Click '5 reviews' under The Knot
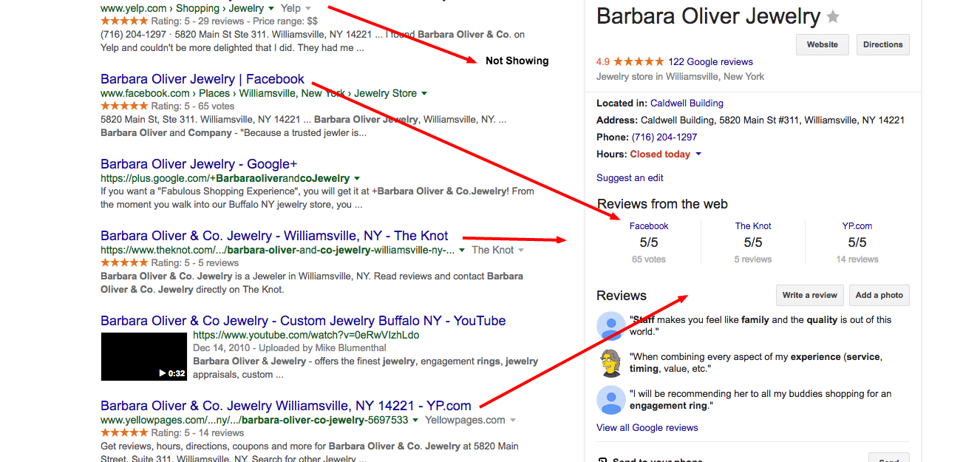The width and height of the screenshot is (980, 462). click(753, 259)
